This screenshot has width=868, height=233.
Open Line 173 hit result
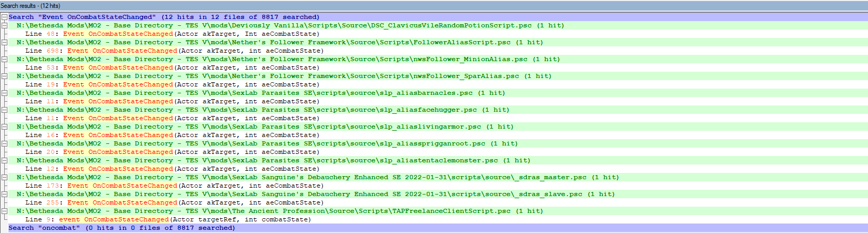175,186
